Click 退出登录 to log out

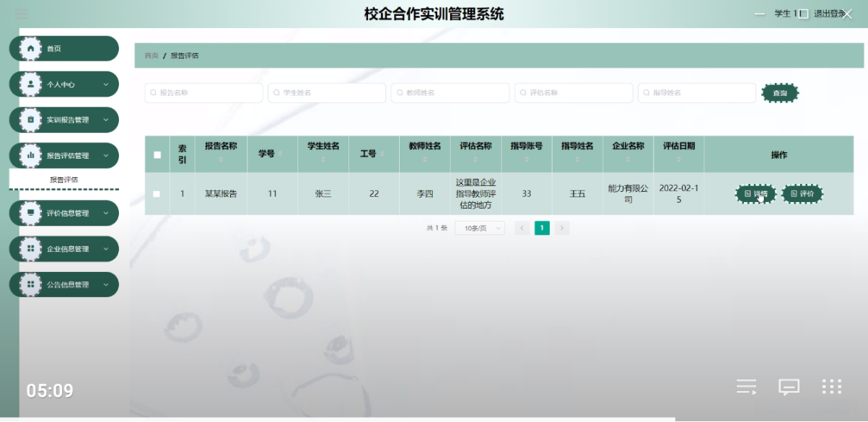(830, 14)
